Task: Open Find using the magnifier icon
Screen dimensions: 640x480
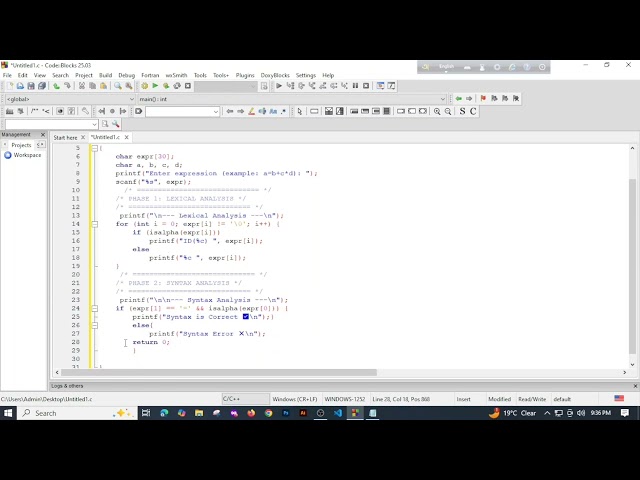Action: [118, 86]
